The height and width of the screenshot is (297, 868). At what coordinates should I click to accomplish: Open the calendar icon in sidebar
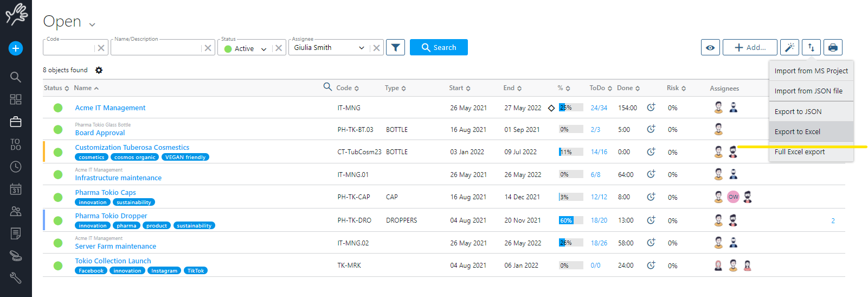point(16,189)
